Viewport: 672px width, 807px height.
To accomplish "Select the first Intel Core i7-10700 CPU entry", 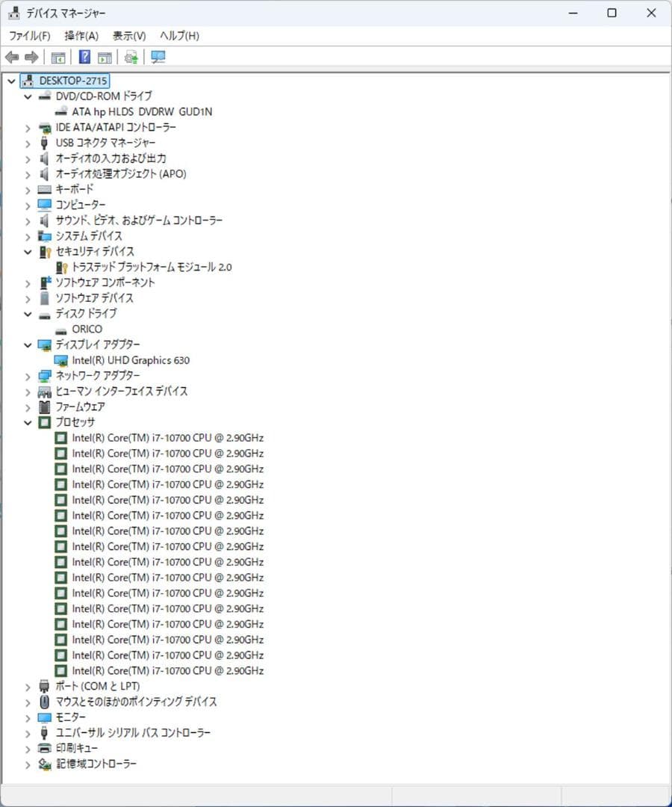I will (166, 437).
